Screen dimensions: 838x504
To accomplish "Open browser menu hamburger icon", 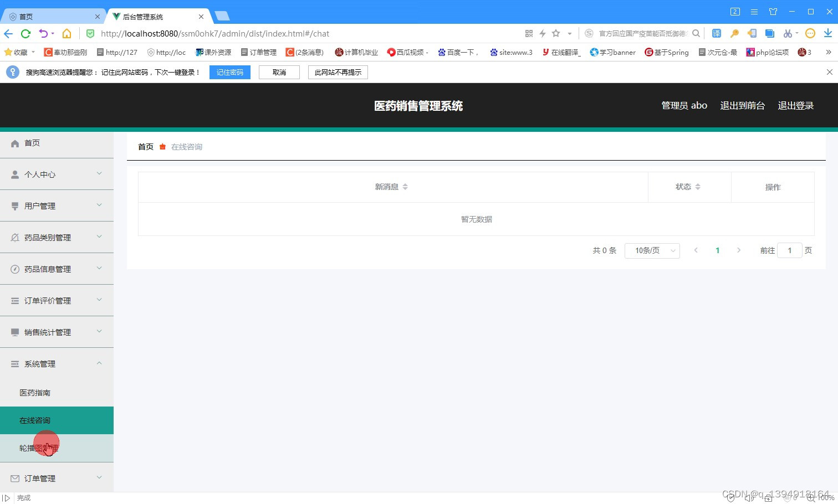I will pos(754,12).
